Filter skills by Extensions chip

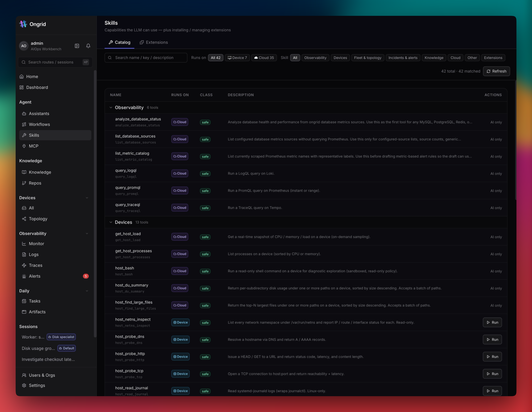pyautogui.click(x=493, y=58)
